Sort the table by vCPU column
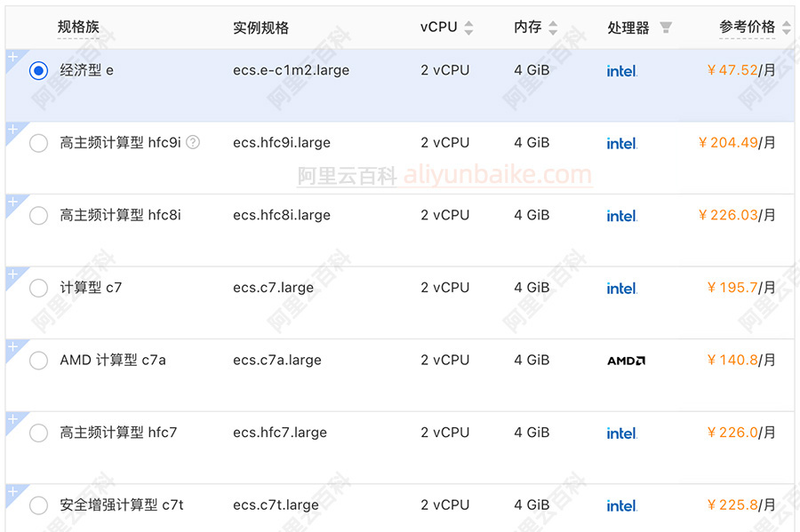This screenshot has width=800, height=532. click(469, 28)
